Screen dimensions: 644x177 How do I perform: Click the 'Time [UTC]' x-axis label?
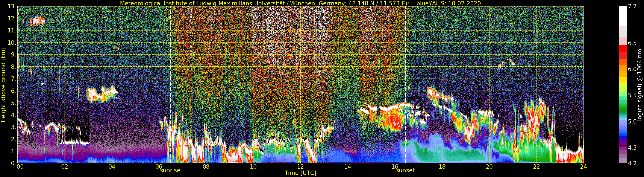pyautogui.click(x=300, y=173)
